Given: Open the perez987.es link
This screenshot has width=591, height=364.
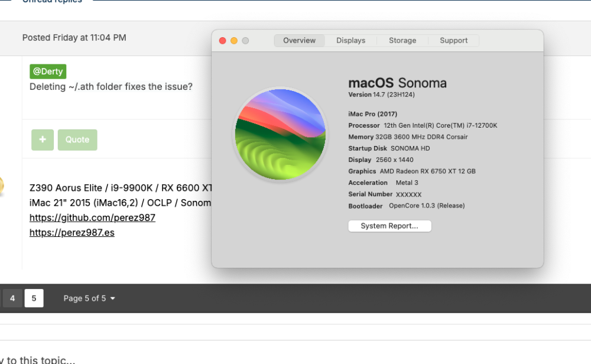Looking at the screenshot, I should pyautogui.click(x=72, y=232).
